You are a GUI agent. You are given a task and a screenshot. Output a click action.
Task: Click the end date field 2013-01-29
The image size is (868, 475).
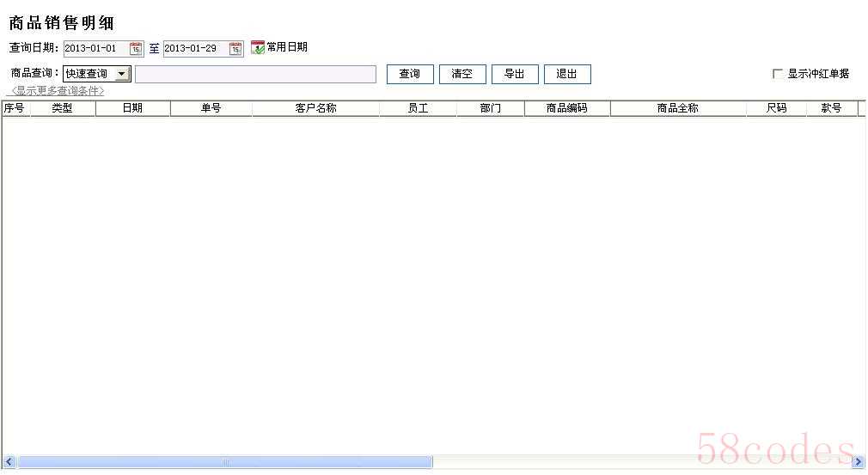194,49
